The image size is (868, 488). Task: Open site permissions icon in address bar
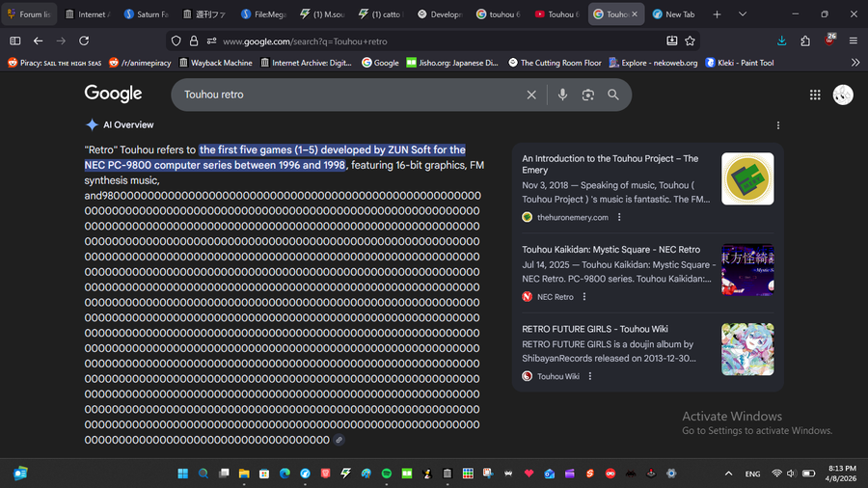tap(211, 41)
